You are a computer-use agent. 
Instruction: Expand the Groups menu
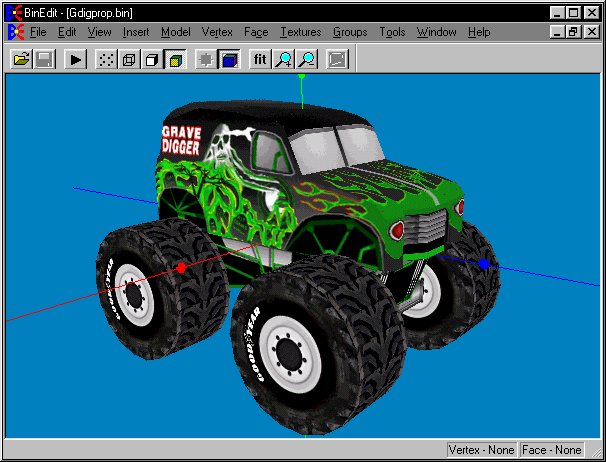(x=350, y=32)
